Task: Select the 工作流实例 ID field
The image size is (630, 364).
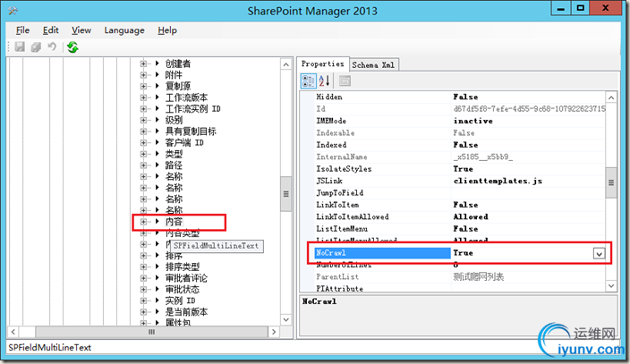Action: point(193,109)
